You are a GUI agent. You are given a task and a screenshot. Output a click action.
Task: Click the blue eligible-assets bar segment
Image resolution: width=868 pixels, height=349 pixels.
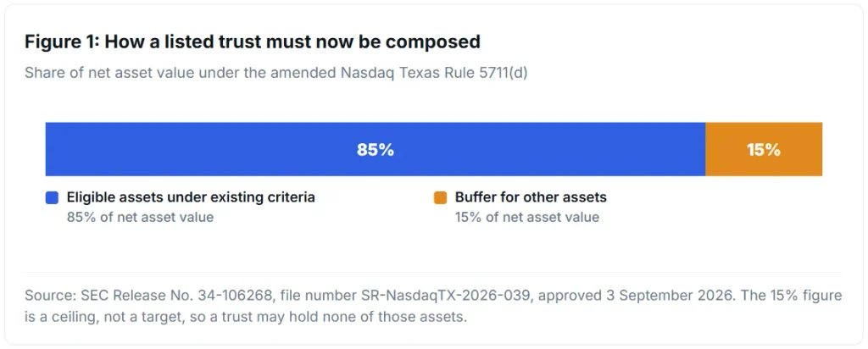pyautogui.click(x=376, y=149)
